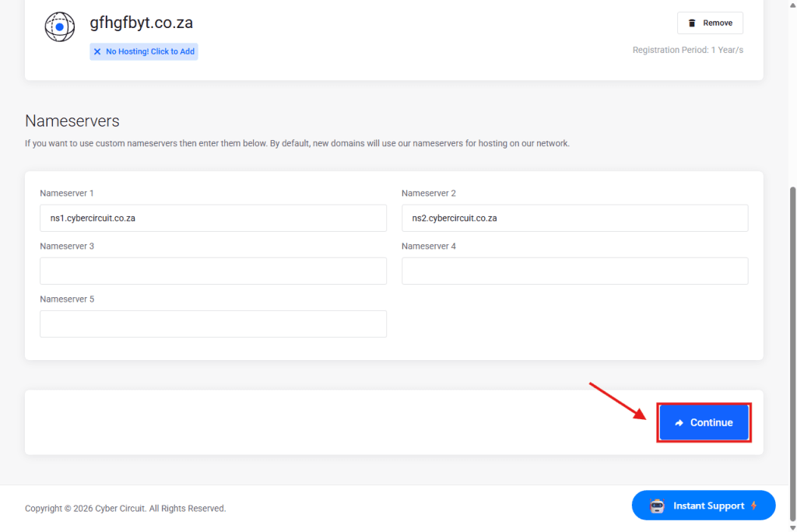The width and height of the screenshot is (797, 532).
Task: Click the arrow icon inside the Continue button
Action: (x=679, y=423)
